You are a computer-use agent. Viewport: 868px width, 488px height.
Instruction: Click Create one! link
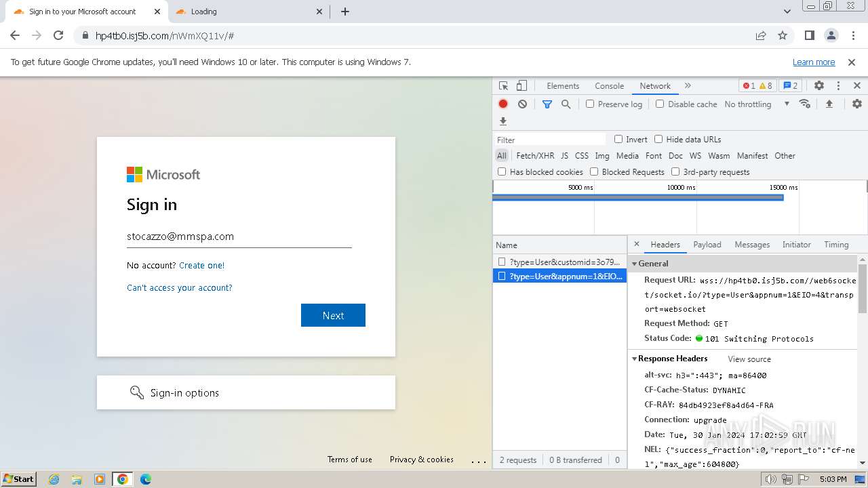(x=201, y=265)
